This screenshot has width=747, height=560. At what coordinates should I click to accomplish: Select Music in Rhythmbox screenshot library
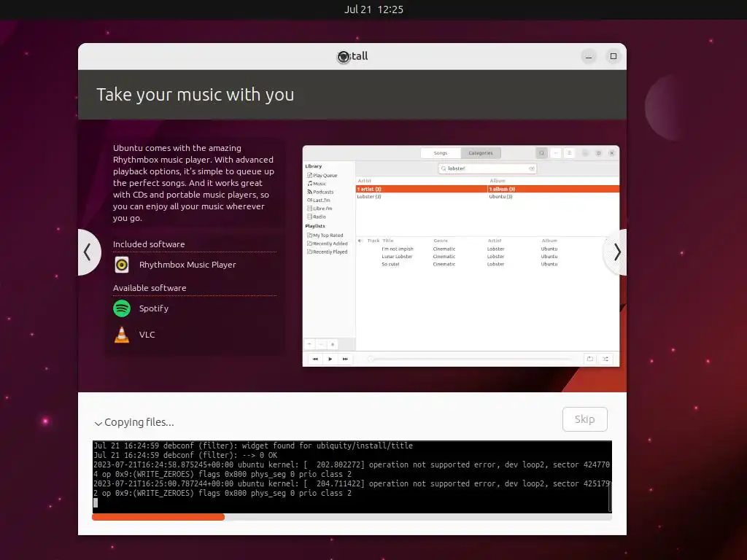(317, 184)
